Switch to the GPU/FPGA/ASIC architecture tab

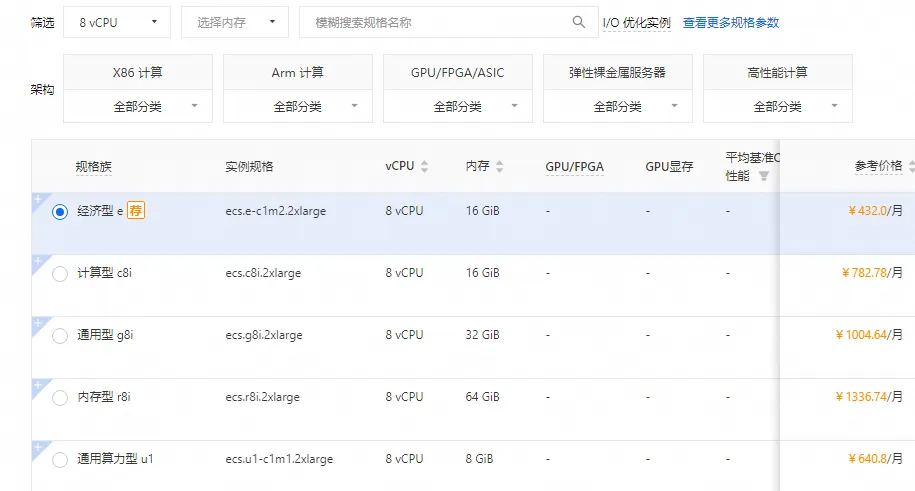tap(458, 72)
